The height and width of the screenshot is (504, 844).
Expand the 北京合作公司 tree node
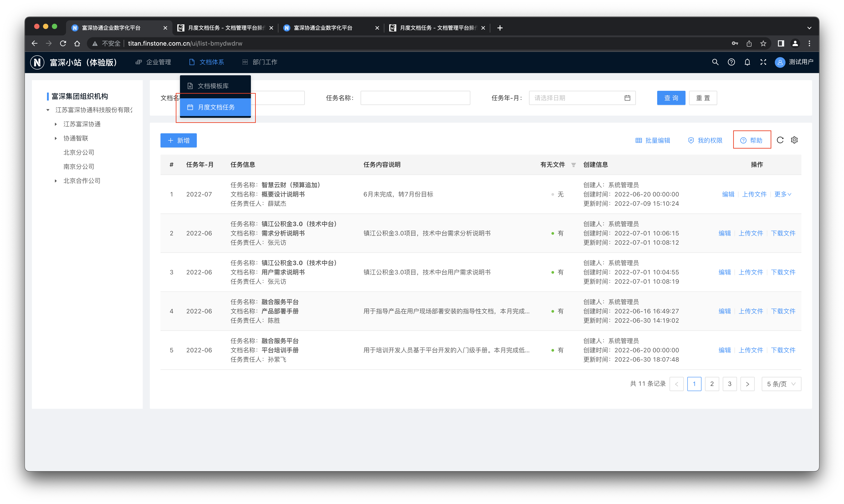(56, 181)
